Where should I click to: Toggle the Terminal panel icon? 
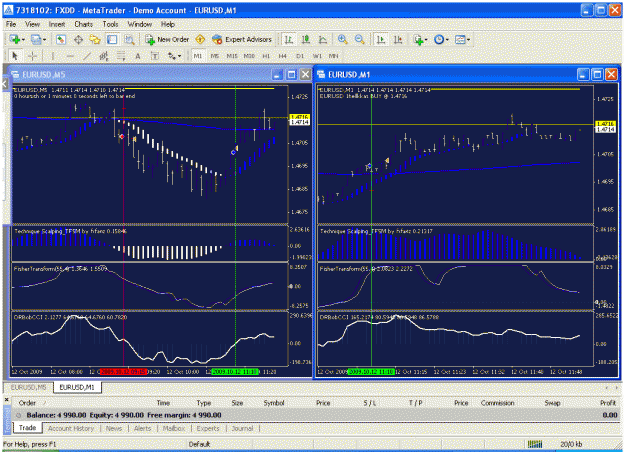coord(112,39)
